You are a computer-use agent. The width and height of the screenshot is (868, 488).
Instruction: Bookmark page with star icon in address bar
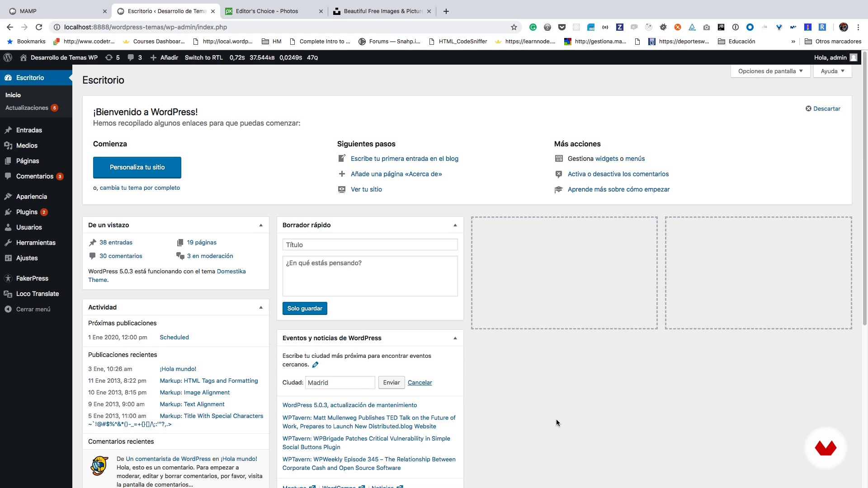pyautogui.click(x=514, y=27)
